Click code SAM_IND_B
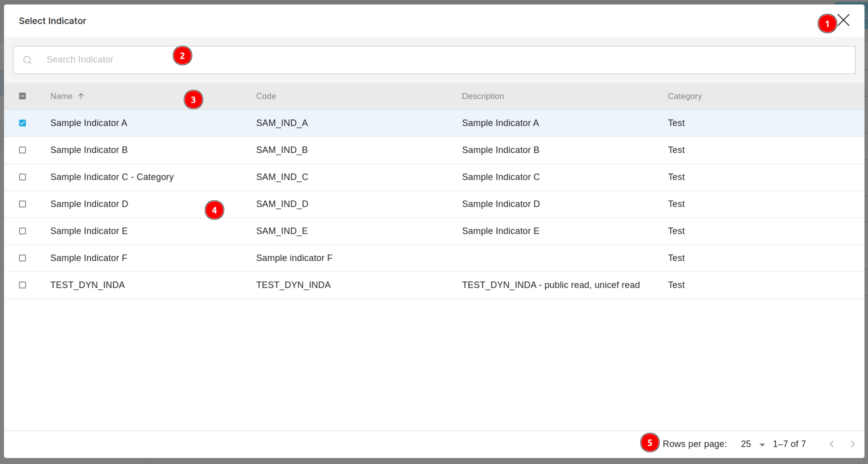 point(282,150)
